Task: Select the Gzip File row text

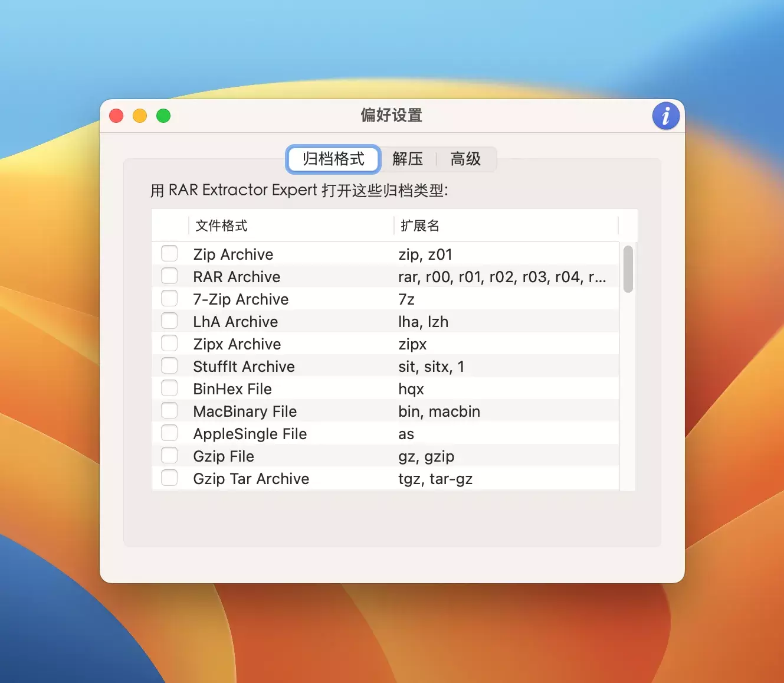Action: point(224,456)
